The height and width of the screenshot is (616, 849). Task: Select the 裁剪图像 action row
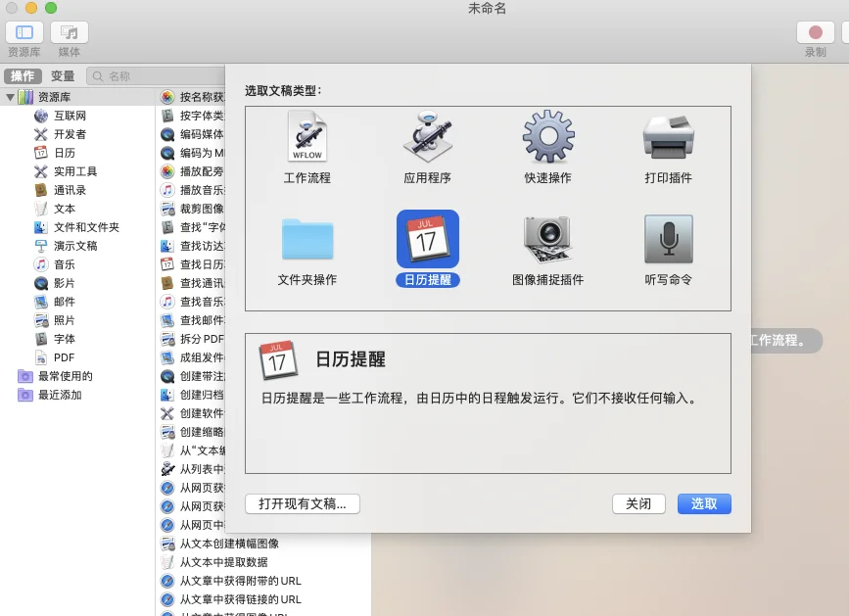[x=192, y=209]
